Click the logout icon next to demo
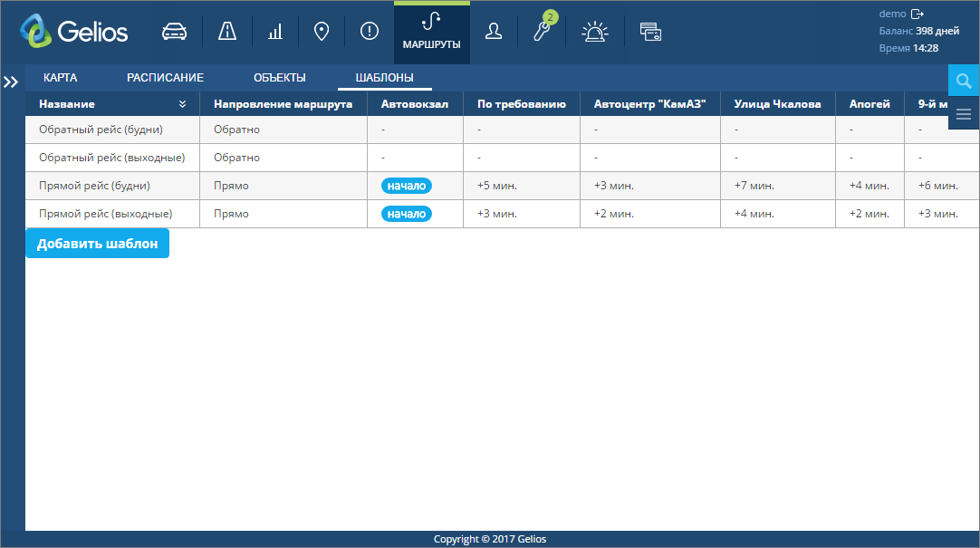This screenshot has height=548, width=980. pyautogui.click(x=917, y=14)
